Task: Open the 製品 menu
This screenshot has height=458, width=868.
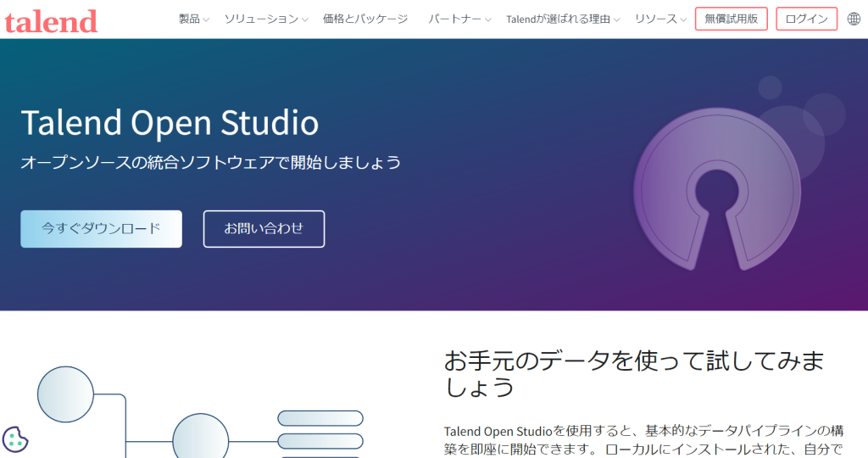Action: (194, 19)
